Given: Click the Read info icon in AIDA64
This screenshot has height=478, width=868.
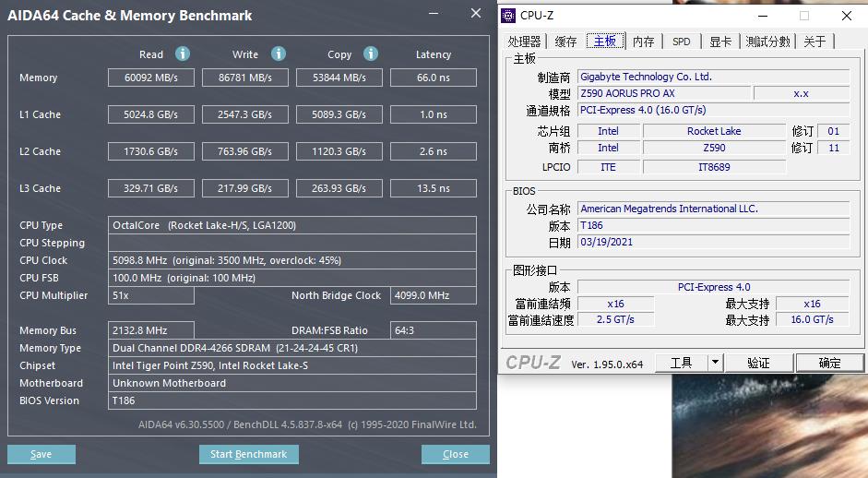Looking at the screenshot, I should tap(183, 54).
